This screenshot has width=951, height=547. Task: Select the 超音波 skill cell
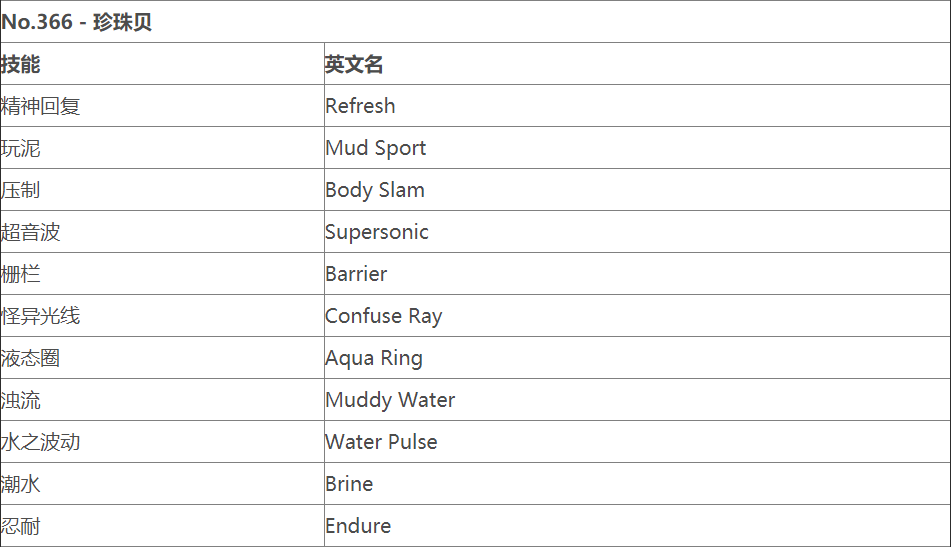click(x=31, y=232)
